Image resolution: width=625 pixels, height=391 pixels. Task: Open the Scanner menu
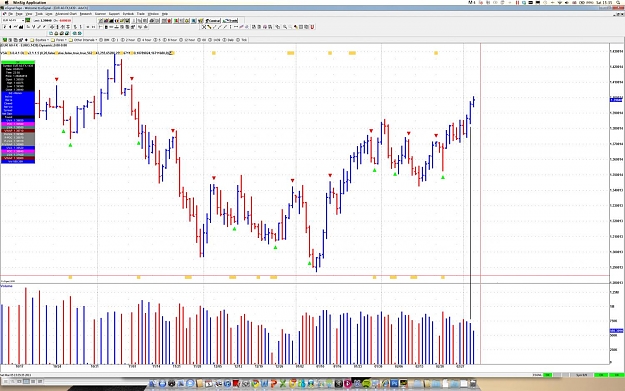100,14
